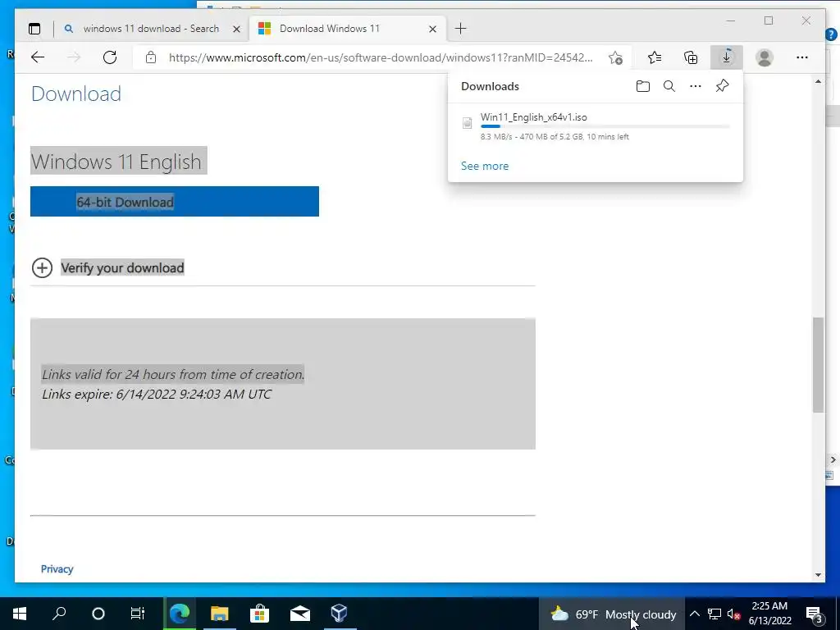
Task: Add this page to favorites
Action: [x=615, y=57]
